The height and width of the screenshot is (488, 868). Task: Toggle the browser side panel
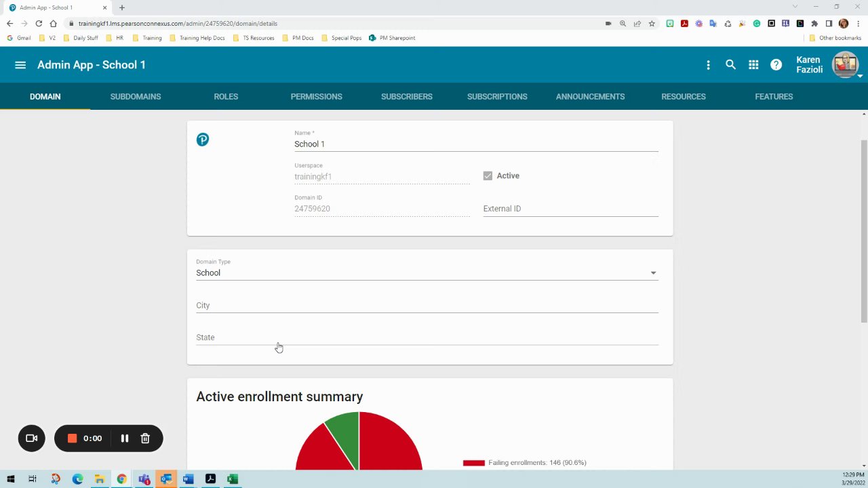829,23
